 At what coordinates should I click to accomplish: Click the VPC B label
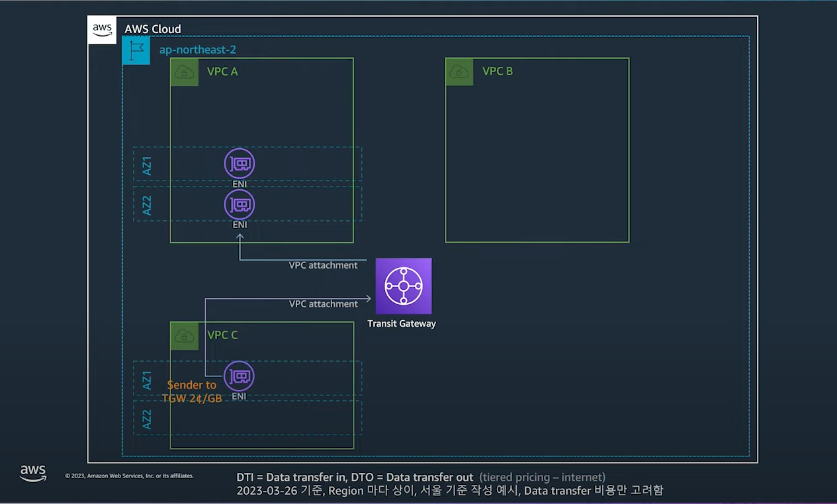pyautogui.click(x=498, y=71)
